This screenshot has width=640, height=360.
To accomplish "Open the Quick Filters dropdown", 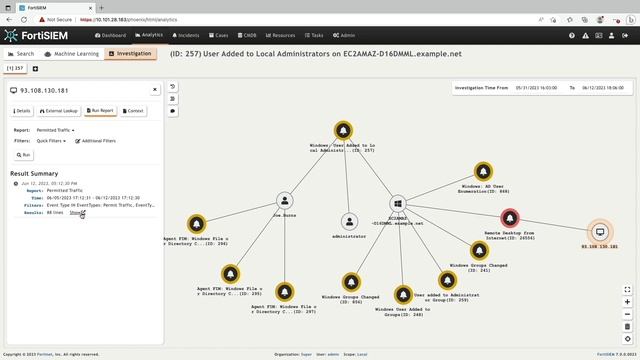I will 51,141.
